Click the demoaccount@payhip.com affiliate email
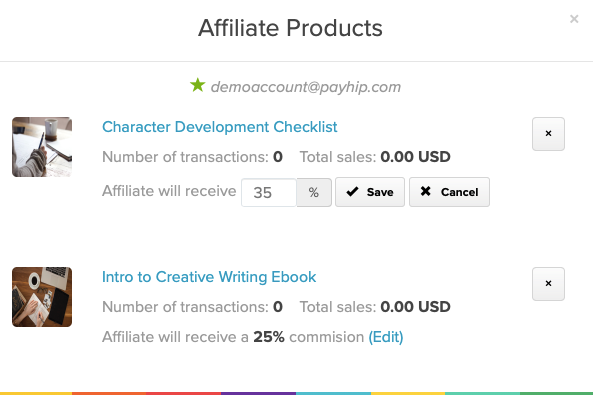The height and width of the screenshot is (395, 593). point(306,87)
